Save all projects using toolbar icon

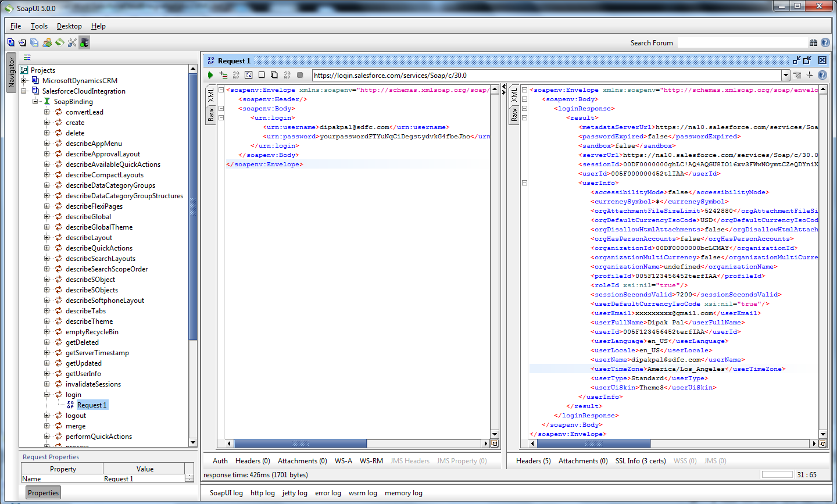pos(34,42)
